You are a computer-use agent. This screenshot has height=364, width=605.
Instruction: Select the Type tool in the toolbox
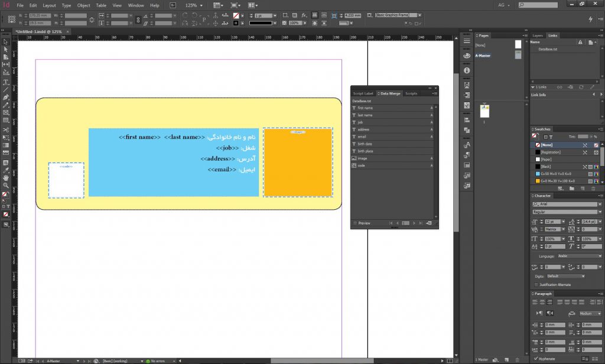[6, 82]
